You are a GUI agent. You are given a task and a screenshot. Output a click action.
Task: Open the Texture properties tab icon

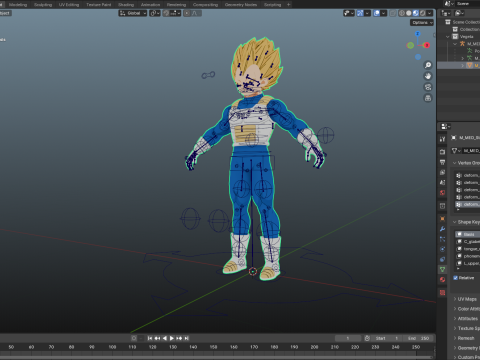tap(442, 293)
